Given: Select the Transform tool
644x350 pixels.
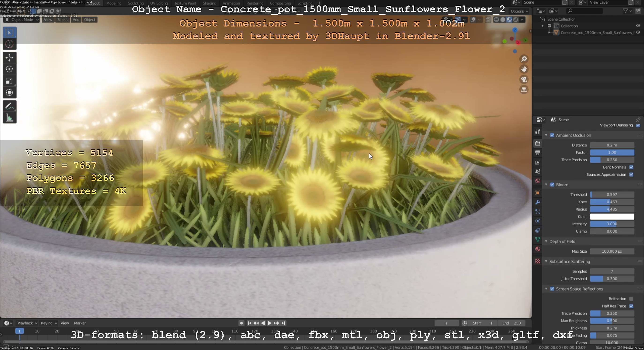Looking at the screenshot, I should click(x=10, y=92).
